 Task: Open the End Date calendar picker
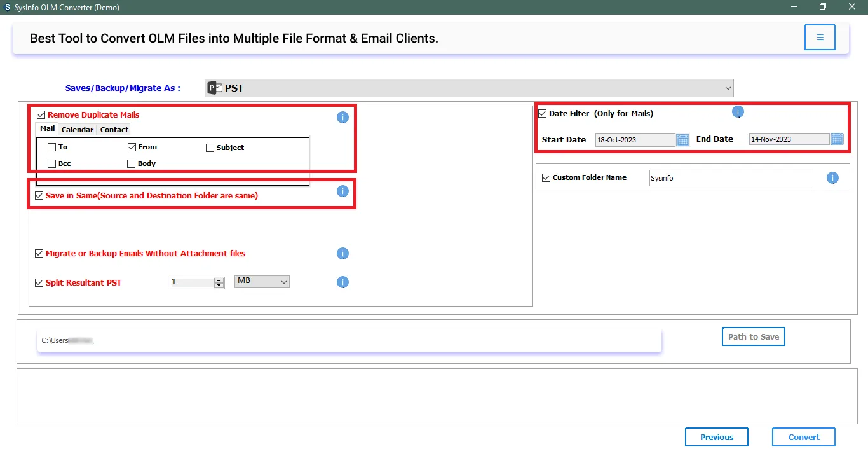coord(837,139)
